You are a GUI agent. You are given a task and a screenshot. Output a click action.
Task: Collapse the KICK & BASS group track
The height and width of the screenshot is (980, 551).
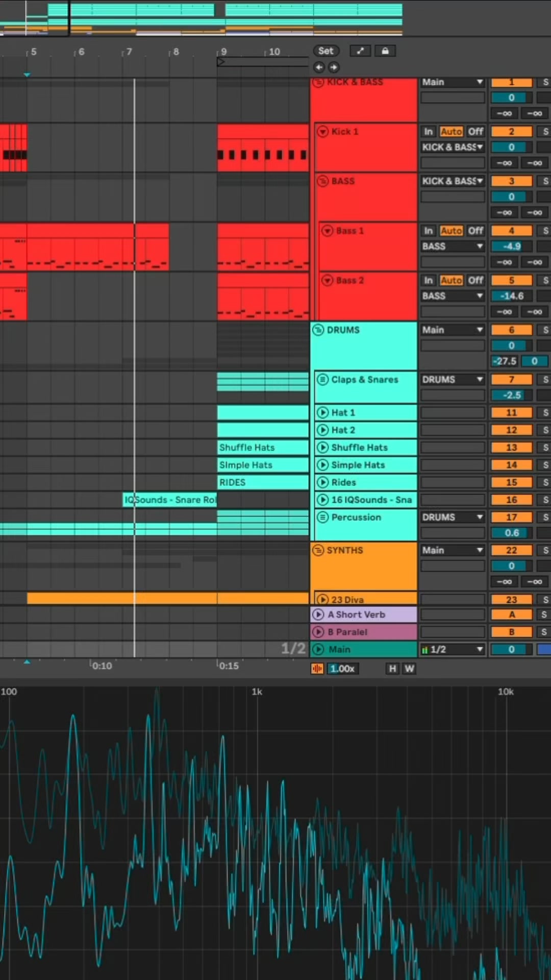click(318, 82)
